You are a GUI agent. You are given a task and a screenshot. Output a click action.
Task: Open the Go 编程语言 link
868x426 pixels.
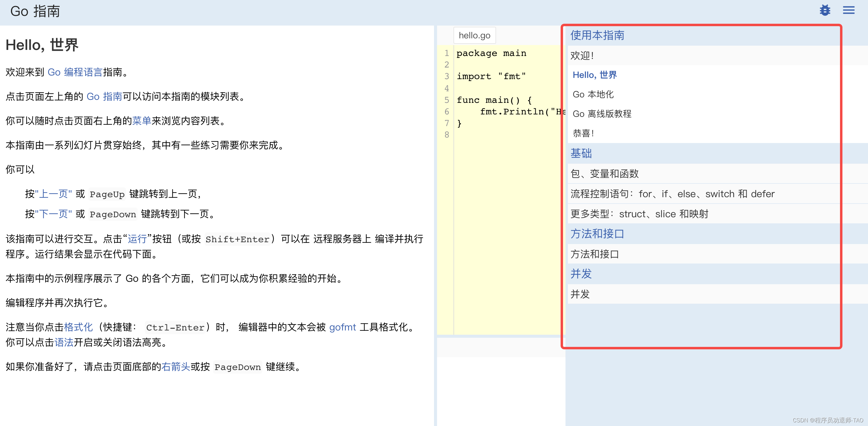(x=75, y=72)
